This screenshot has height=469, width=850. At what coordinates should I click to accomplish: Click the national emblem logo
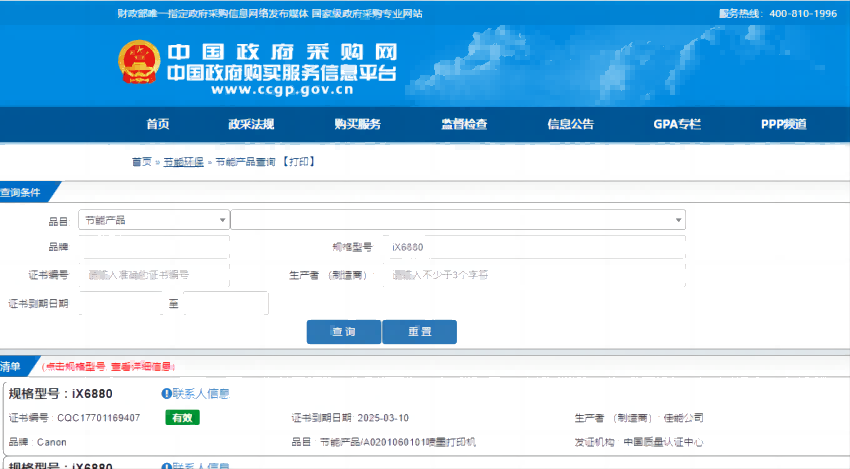tap(139, 62)
